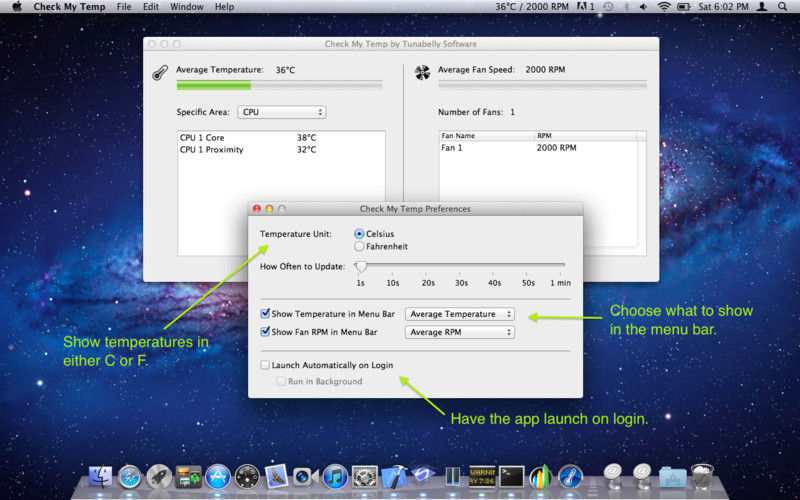Click the user account icon in menu bar
Screen dimensions: 800x500
coord(762,7)
